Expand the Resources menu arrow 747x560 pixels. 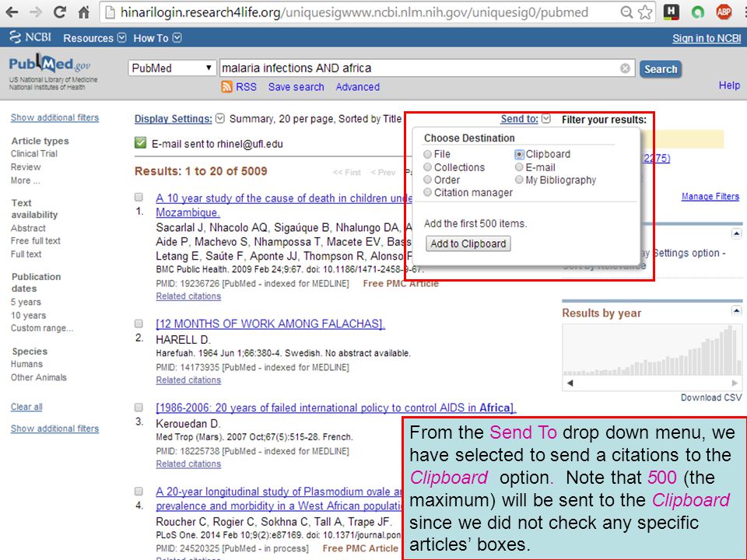click(122, 37)
